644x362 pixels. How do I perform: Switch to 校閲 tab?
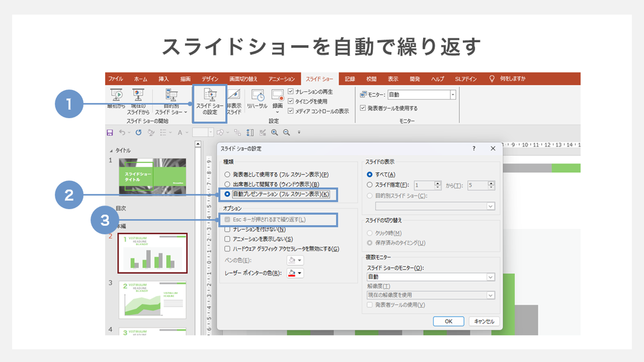pos(371,79)
